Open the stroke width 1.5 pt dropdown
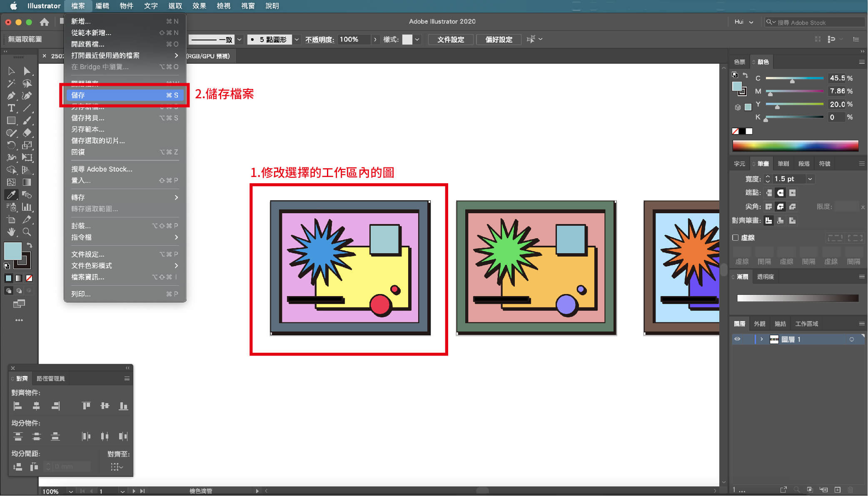 coord(810,179)
